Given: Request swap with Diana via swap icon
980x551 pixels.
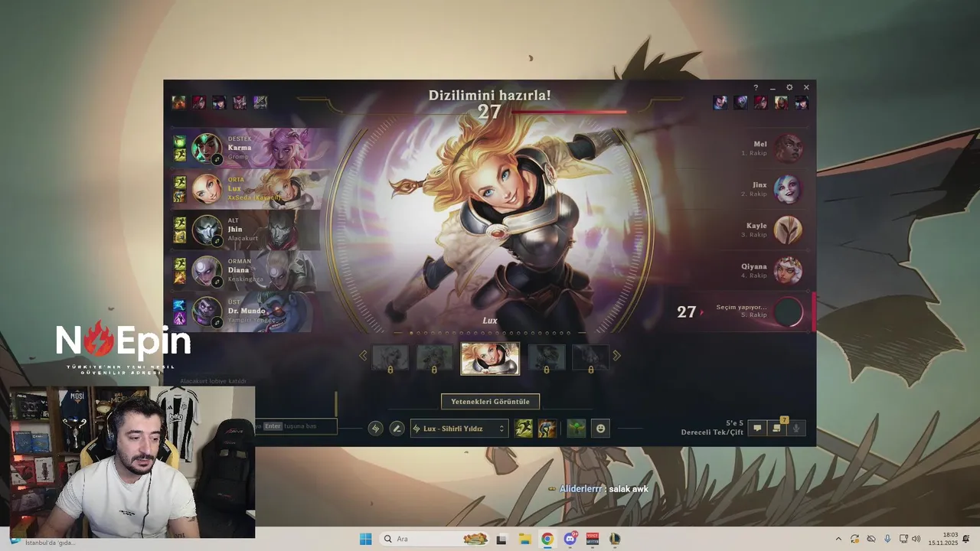Looking at the screenshot, I should pos(217,282).
